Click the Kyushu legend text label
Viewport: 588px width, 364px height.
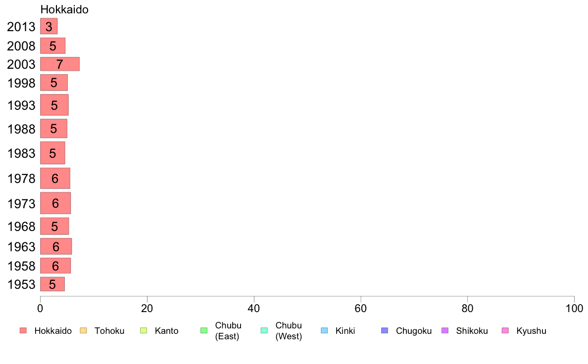coord(532,331)
